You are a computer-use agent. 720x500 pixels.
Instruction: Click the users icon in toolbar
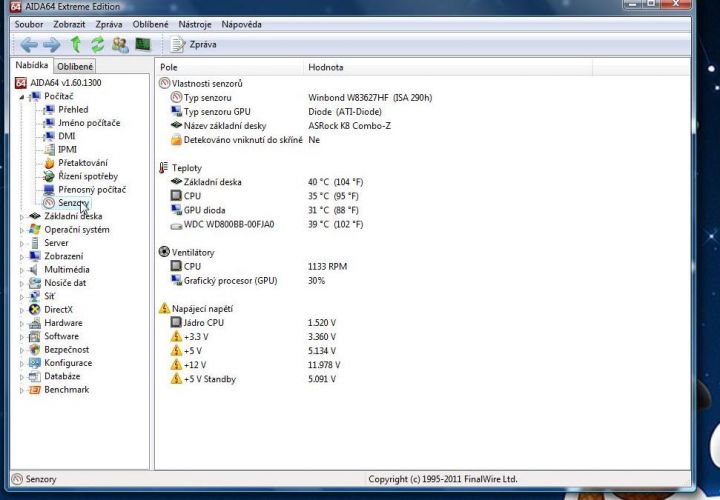pyautogui.click(x=120, y=45)
